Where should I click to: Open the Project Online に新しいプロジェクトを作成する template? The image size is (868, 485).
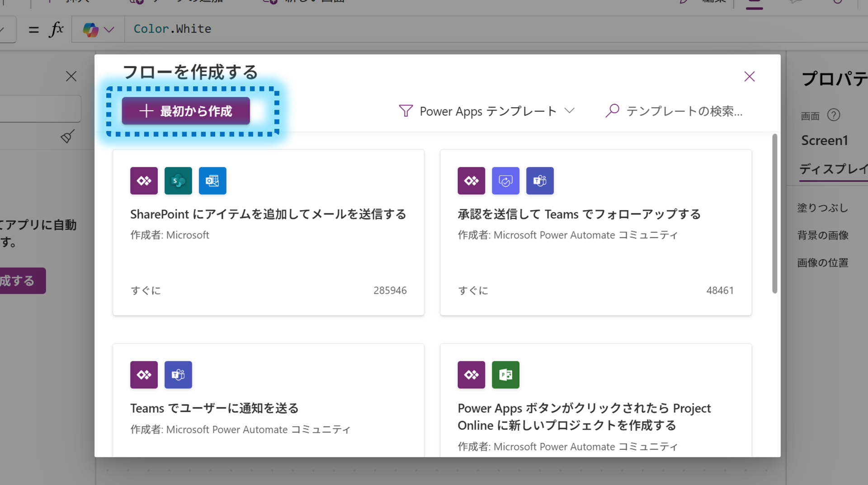point(596,400)
